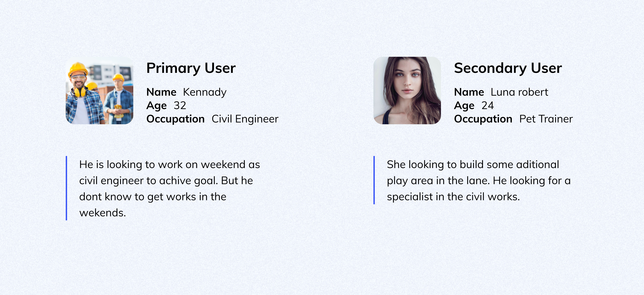Click the construction worker profile photo

pyautogui.click(x=99, y=91)
